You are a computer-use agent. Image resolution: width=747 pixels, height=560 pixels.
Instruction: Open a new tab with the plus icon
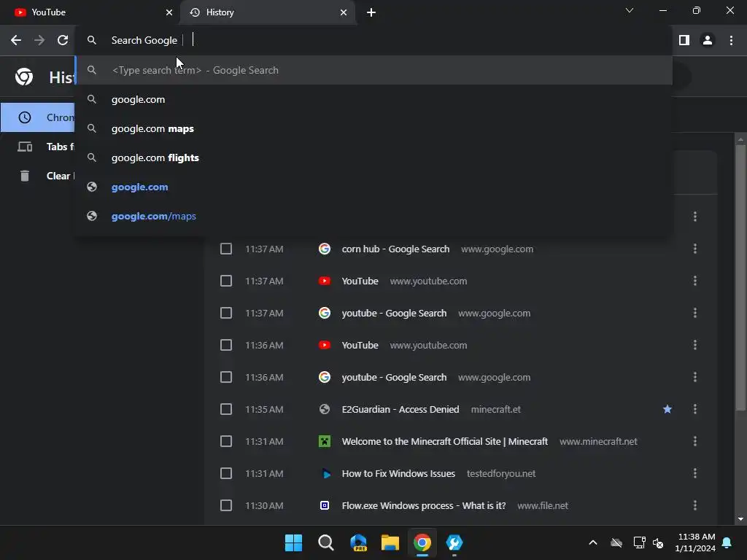point(371,12)
